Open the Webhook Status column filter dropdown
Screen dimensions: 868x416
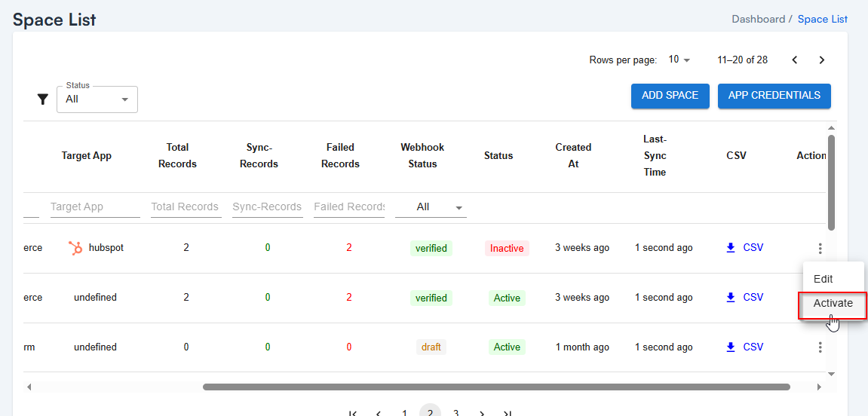[x=431, y=207]
